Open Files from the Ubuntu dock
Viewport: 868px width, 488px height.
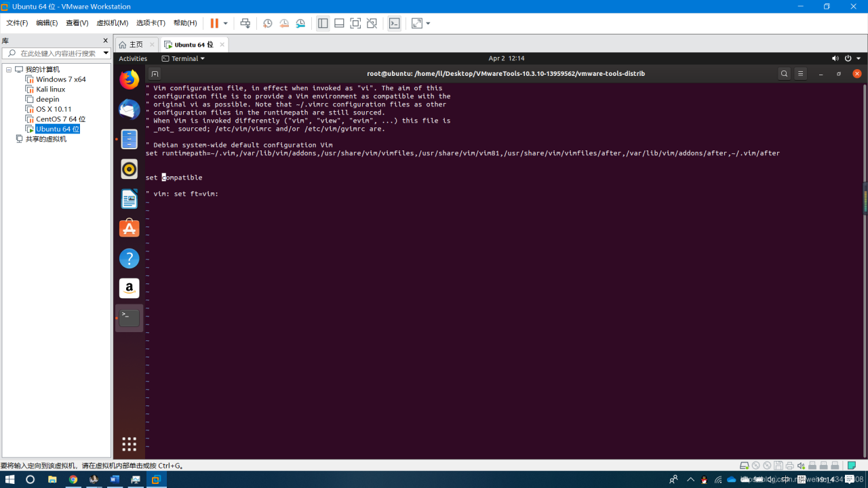(x=129, y=140)
